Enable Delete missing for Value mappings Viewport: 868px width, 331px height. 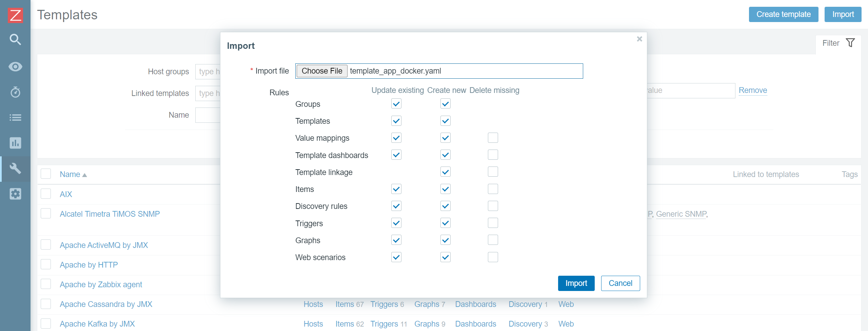[x=493, y=138]
